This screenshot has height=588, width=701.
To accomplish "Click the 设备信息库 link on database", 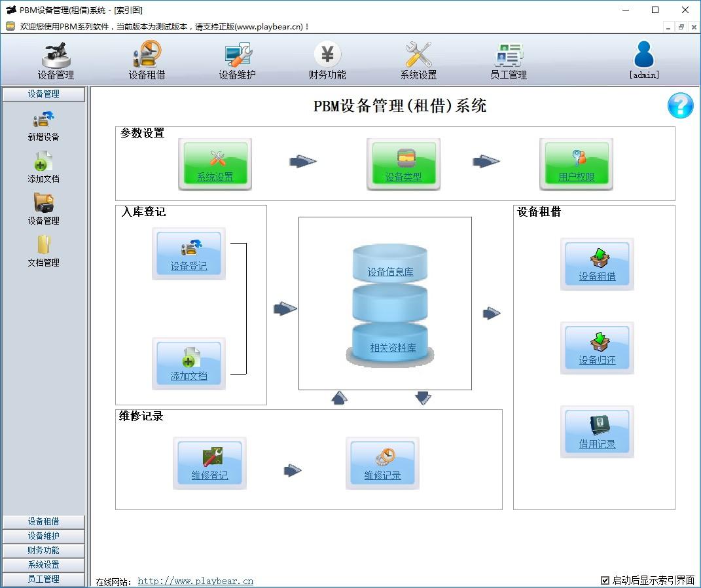I will tap(390, 272).
